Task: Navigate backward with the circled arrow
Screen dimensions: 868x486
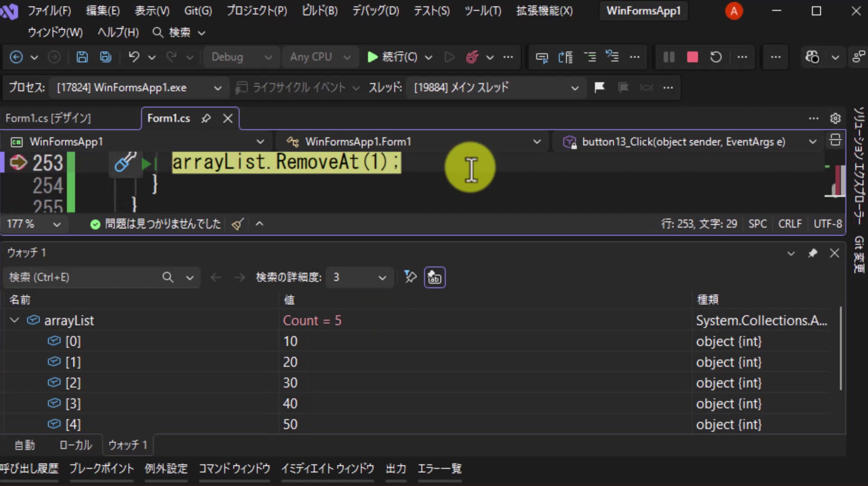Action: (16, 57)
